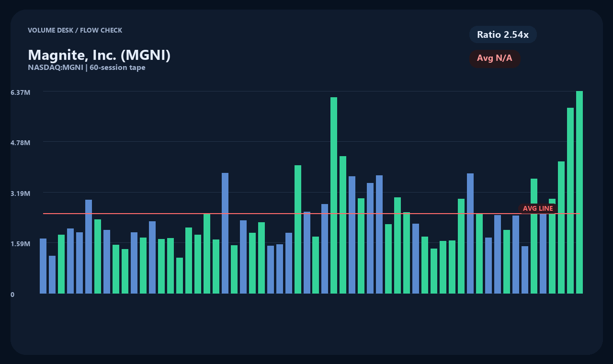Click the 4.78M axis label
The height and width of the screenshot is (364, 613).
[x=21, y=143]
